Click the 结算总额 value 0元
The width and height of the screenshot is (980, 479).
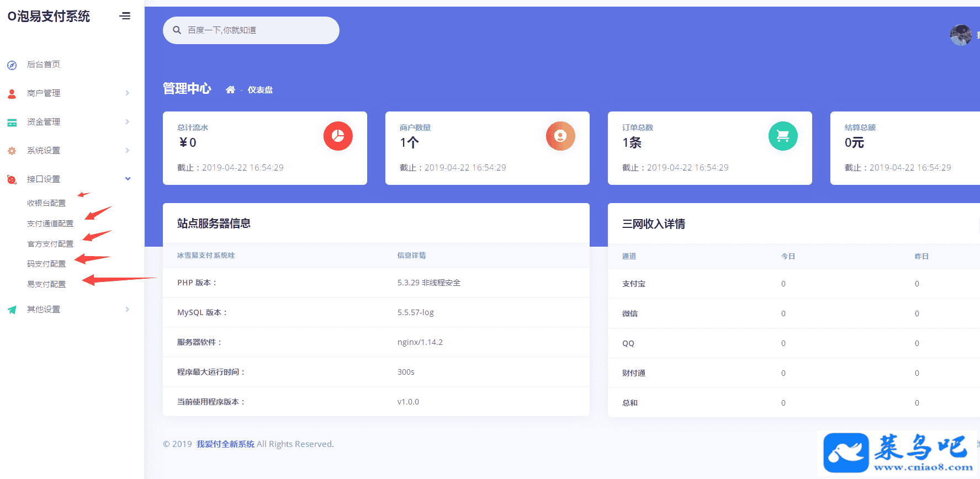click(854, 142)
